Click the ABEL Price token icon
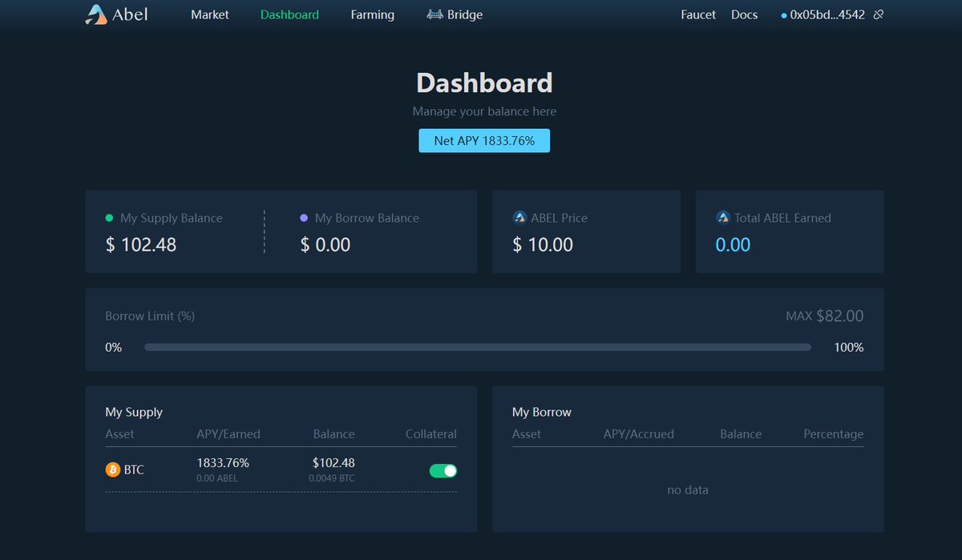This screenshot has height=560, width=962. pos(519,217)
